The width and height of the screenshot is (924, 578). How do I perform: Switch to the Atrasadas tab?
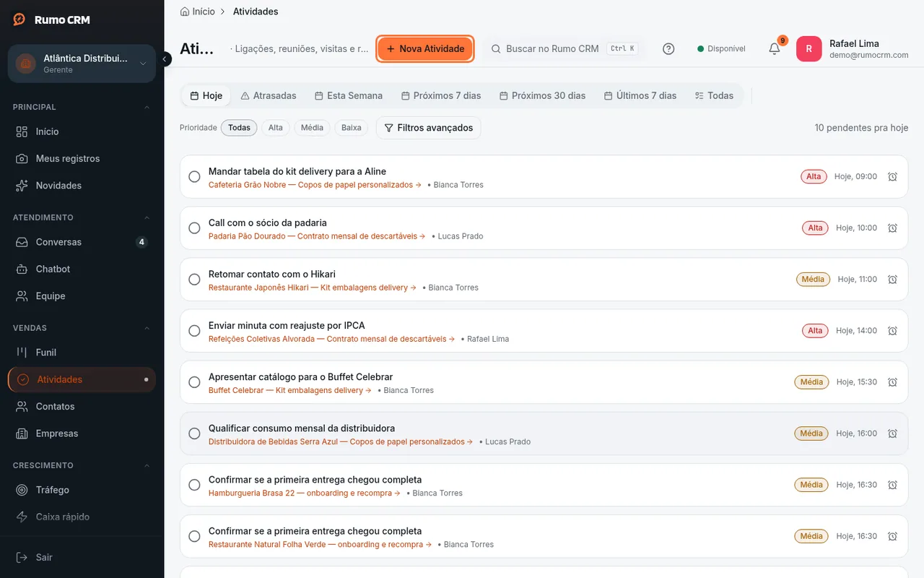269,95
